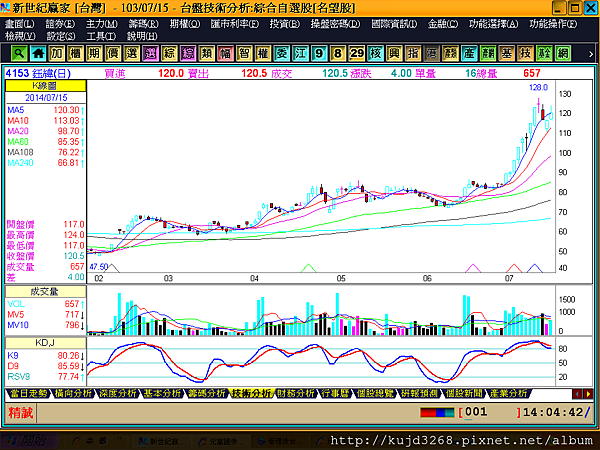Click the yellow 選 toolbar icon
Image resolution: width=600 pixels, height=450 pixels.
(132, 53)
